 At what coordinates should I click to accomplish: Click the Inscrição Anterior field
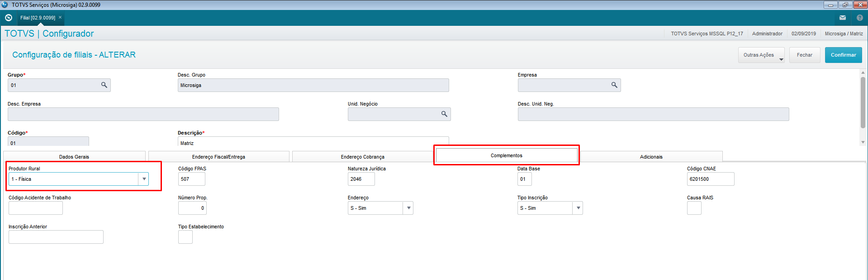pos(56,237)
